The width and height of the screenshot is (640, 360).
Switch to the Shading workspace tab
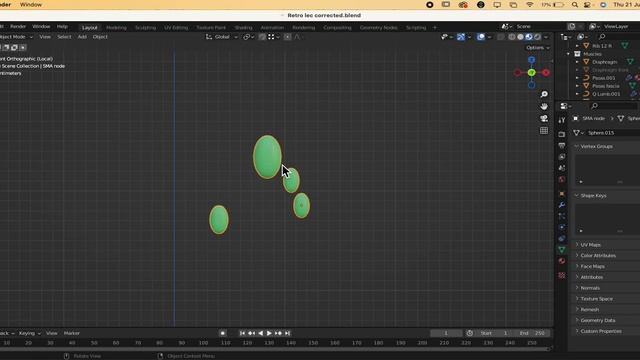243,28
